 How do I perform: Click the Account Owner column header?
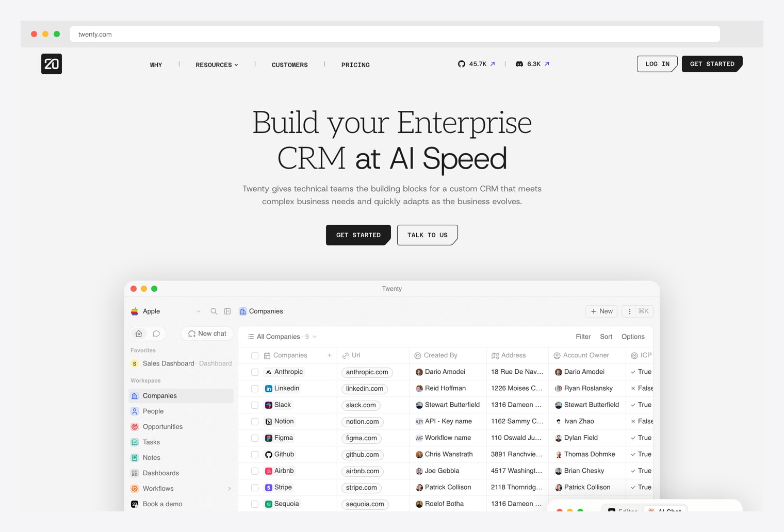[587, 356]
